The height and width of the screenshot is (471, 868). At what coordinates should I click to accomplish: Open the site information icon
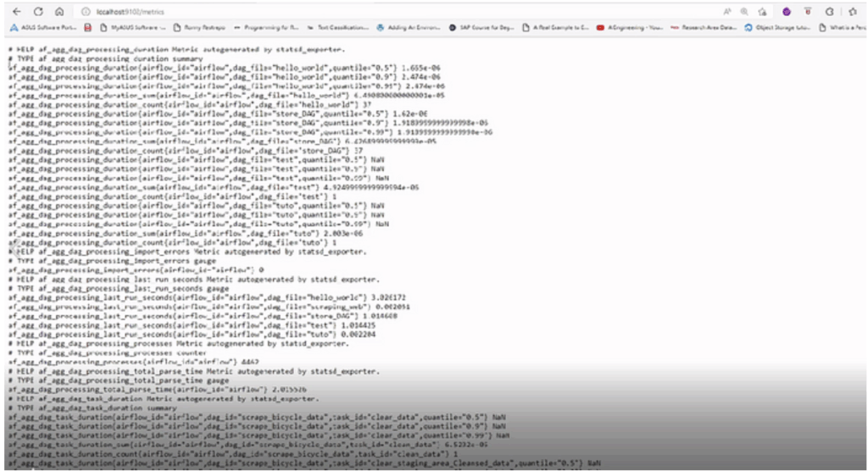click(x=86, y=12)
